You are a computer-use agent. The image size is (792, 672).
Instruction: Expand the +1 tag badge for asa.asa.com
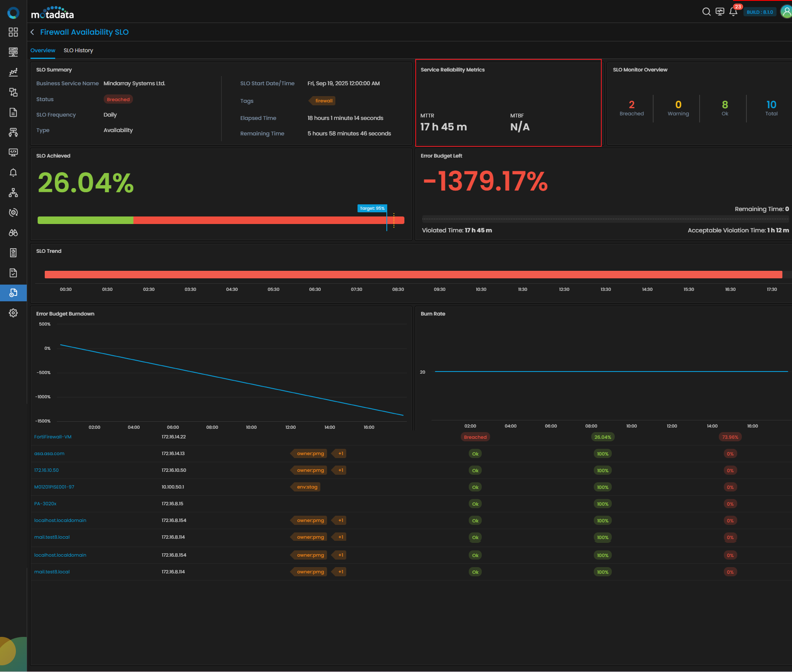340,453
